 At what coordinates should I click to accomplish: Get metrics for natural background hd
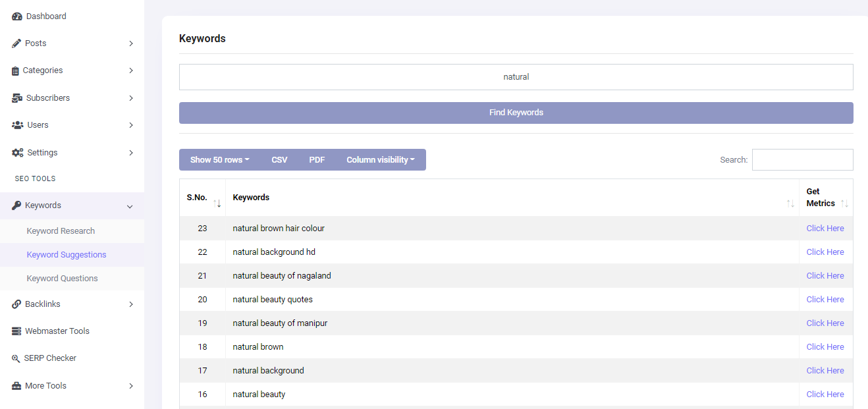825,252
